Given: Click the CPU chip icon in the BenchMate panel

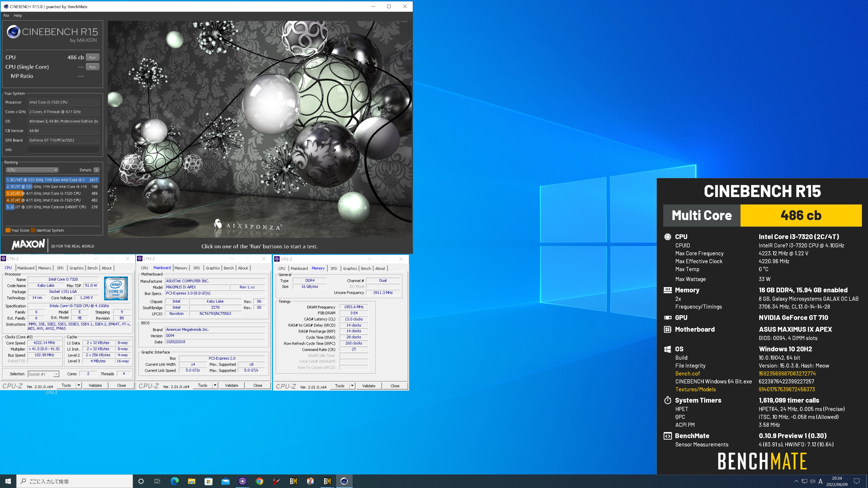Looking at the screenshot, I should 667,237.
